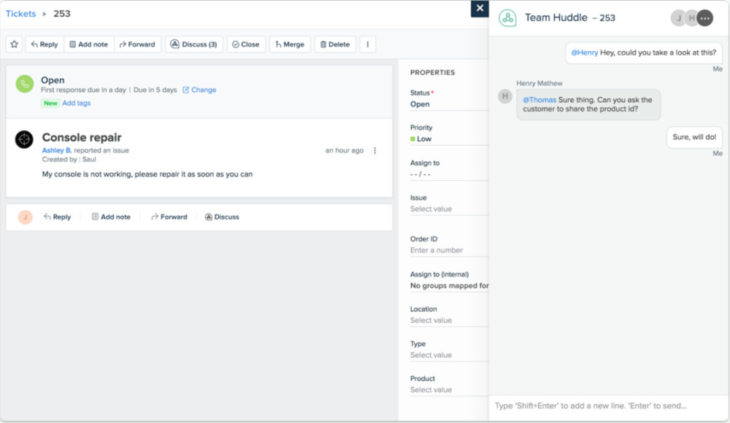The height and width of the screenshot is (423, 730).
Task: Close the ticket using the Close button
Action: [x=246, y=44]
